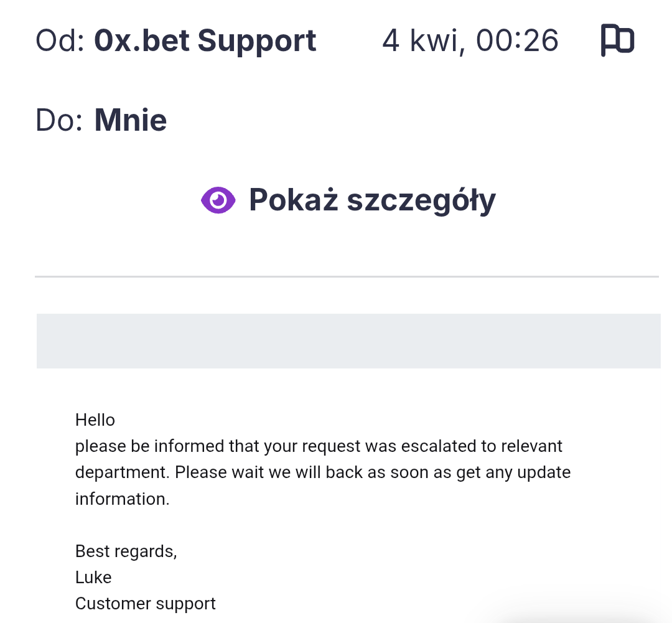Select the recipient "Mnie"
672x623 pixels.
tap(130, 120)
